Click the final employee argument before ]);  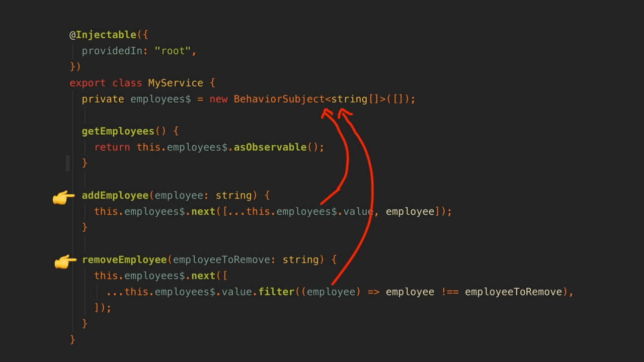(x=410, y=212)
